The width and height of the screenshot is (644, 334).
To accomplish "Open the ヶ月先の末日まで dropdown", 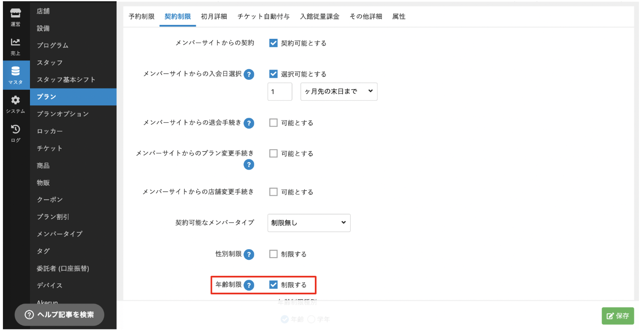I will [x=338, y=92].
